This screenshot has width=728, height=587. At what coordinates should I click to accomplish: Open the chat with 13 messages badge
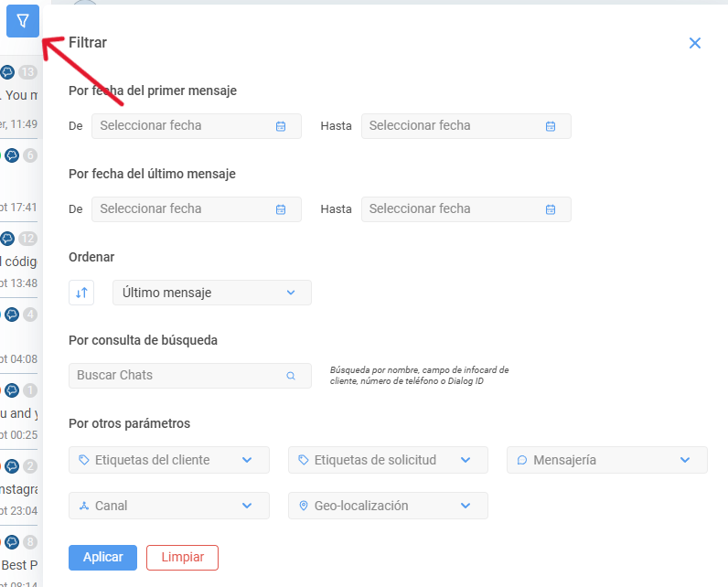tap(18, 98)
